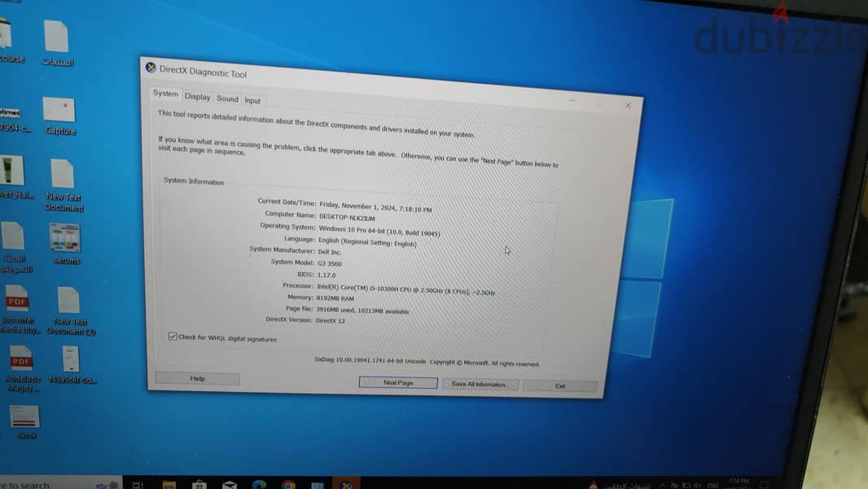Viewport: 868px width, 489px height.
Task: Expand hidden system tray icons chevron
Action: coord(661,485)
